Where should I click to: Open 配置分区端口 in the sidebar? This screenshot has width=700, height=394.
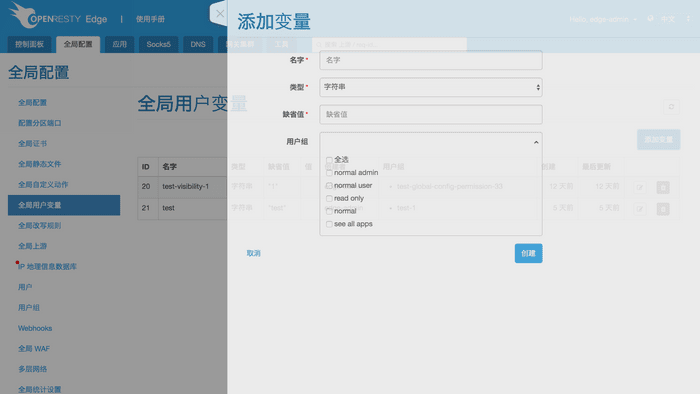click(39, 123)
